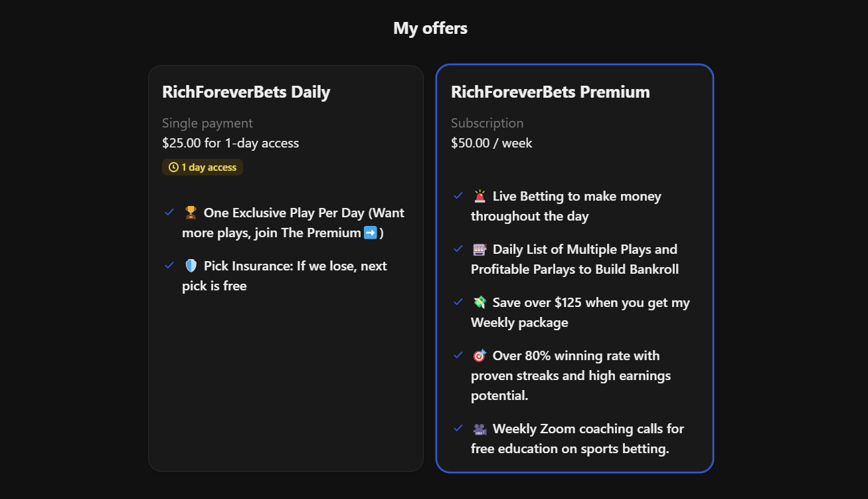Click the clock icon in access badge
The image size is (868, 499).
coord(173,167)
